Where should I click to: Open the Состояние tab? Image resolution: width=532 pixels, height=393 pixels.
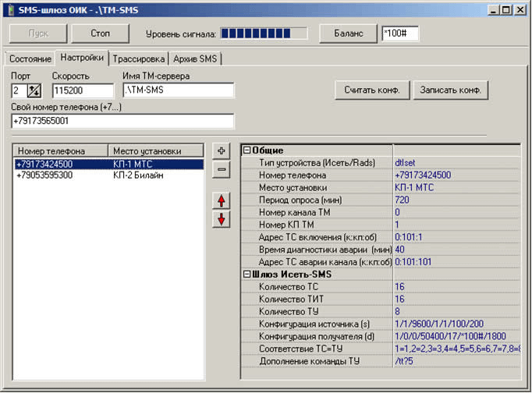(x=30, y=58)
